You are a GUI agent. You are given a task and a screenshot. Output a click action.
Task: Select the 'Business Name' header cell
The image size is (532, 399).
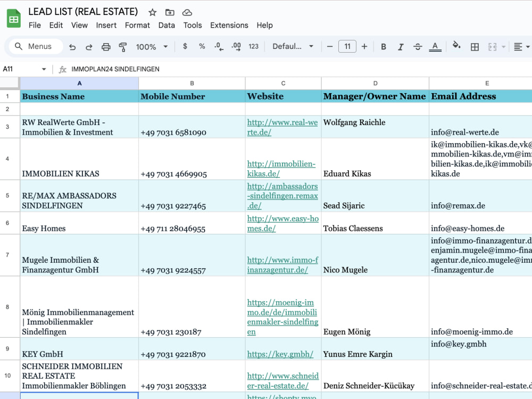coord(79,96)
